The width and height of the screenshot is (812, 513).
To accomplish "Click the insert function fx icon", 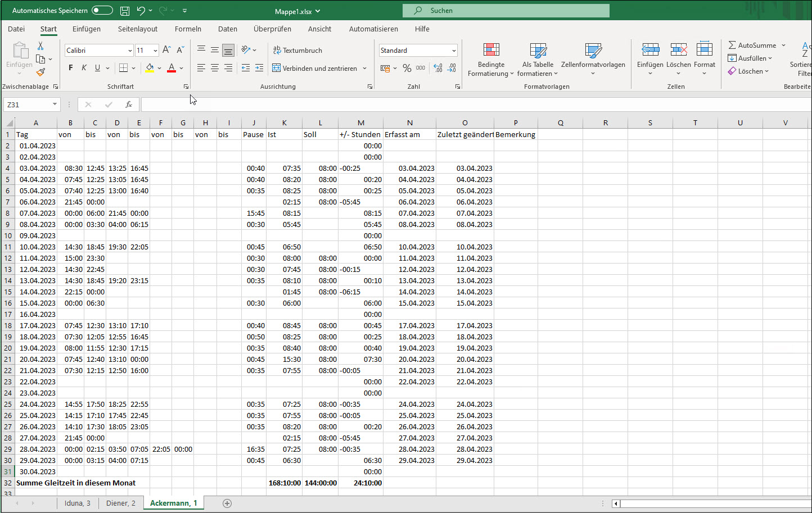I will [129, 105].
